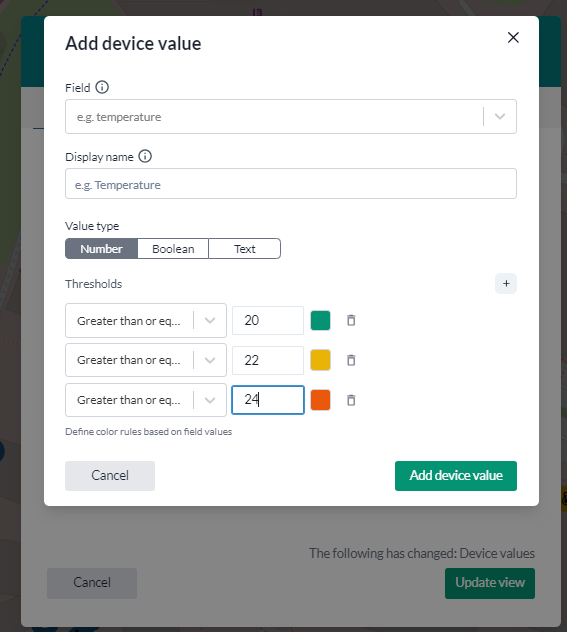The width and height of the screenshot is (567, 632).
Task: Open the yellow color swatch
Action: (320, 360)
